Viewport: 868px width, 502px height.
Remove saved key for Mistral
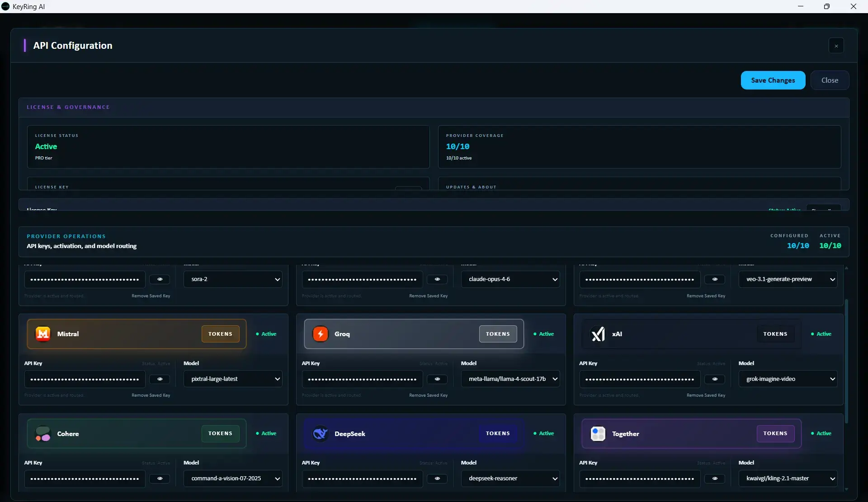pos(151,395)
